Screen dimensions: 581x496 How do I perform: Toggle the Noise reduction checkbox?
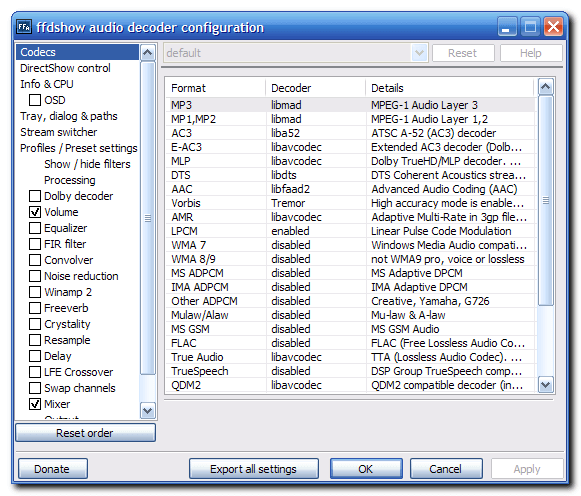[35, 276]
